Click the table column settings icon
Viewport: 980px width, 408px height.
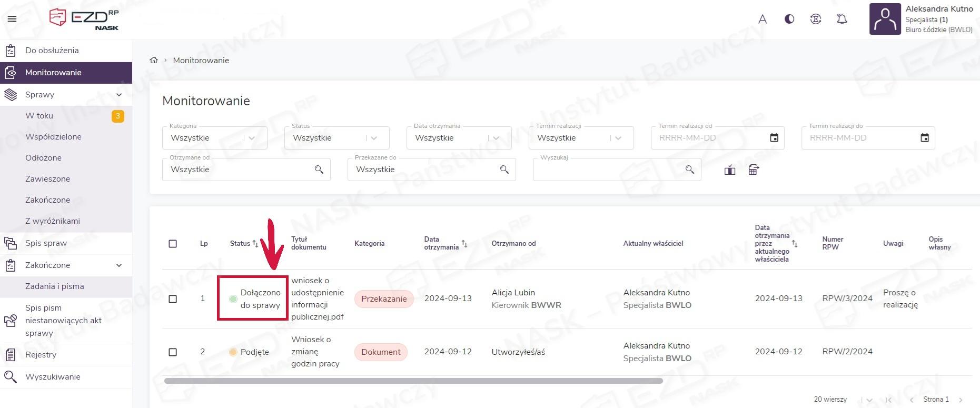click(754, 170)
